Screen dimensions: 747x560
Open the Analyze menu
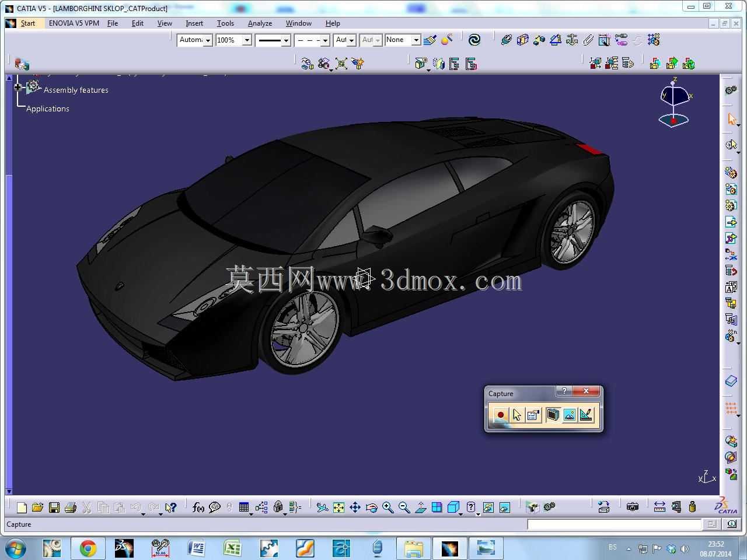(260, 23)
